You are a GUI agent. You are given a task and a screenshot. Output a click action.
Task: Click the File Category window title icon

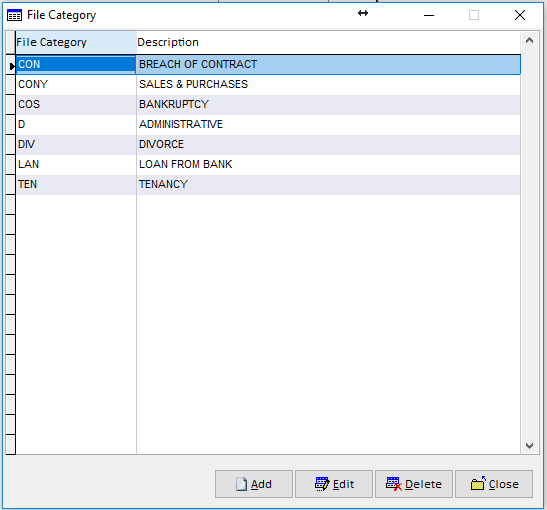click(x=14, y=15)
